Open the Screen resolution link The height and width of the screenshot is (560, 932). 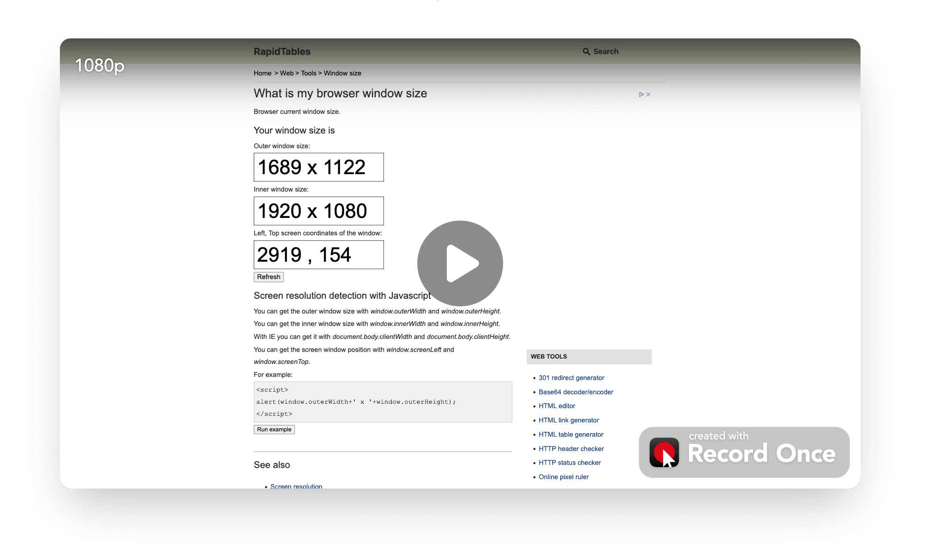pyautogui.click(x=296, y=486)
